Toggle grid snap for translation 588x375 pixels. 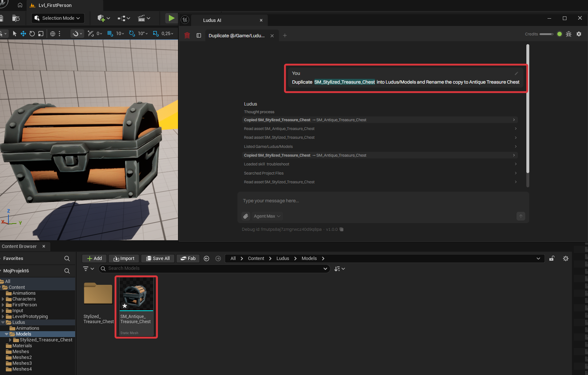pos(110,34)
